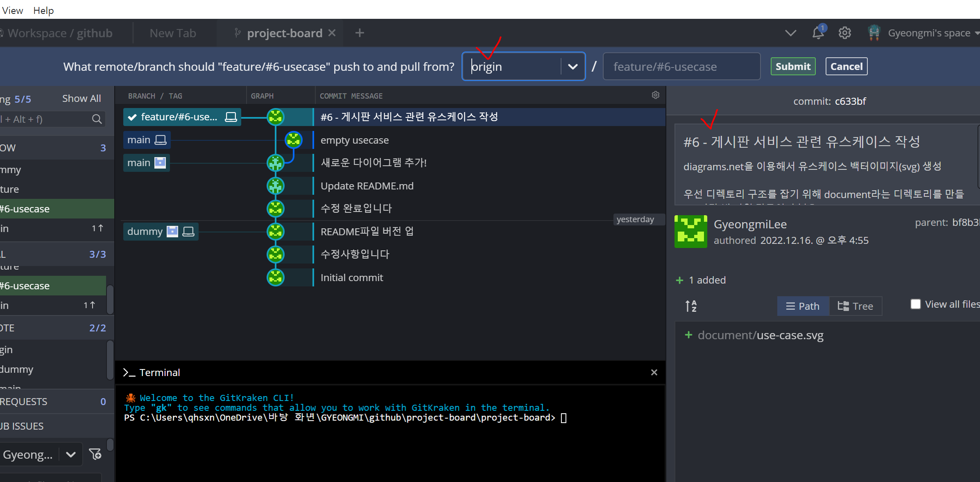Enable the View all files checkbox
This screenshot has width=980, height=482.
(915, 304)
